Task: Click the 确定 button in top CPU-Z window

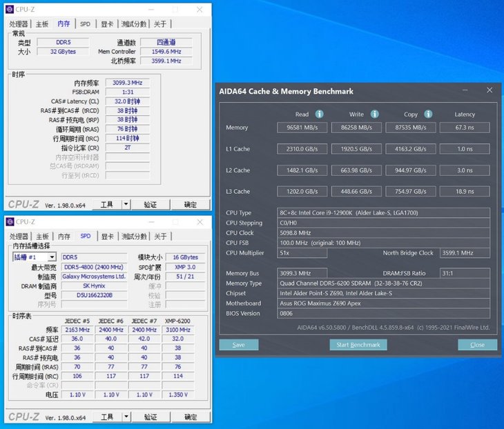Action: [191, 205]
